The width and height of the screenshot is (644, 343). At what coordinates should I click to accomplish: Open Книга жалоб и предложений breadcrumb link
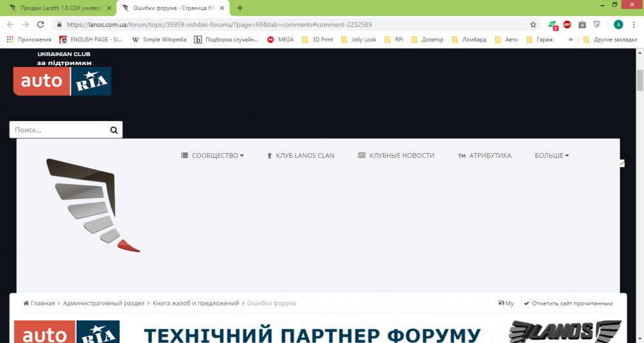[x=195, y=303]
